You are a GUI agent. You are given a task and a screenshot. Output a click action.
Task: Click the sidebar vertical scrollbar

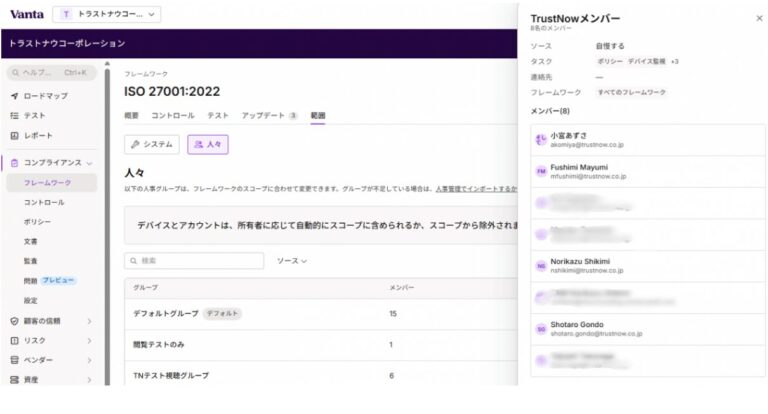[x=107, y=224]
